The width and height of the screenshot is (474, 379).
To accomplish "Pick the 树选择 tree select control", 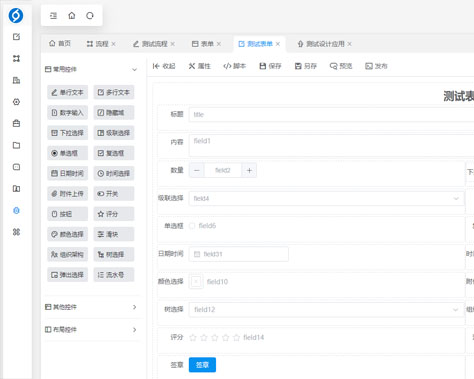I will pyautogui.click(x=114, y=255).
